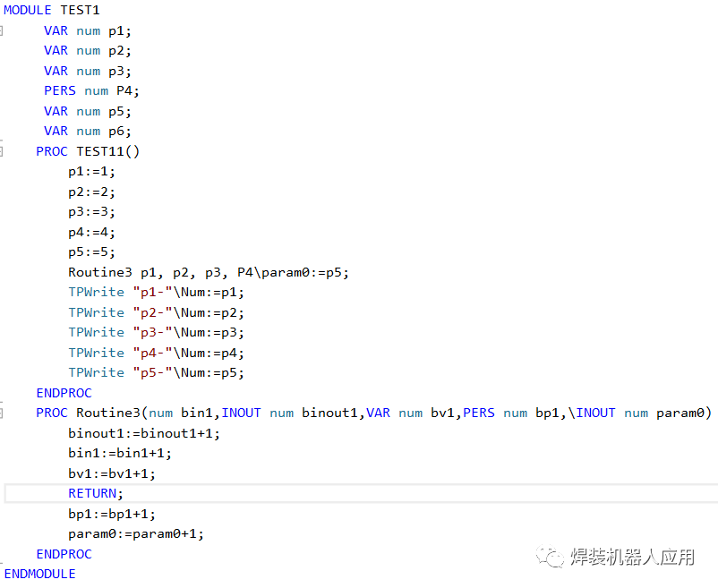Place cursor on param0:=param0+1; line

[x=136, y=534]
